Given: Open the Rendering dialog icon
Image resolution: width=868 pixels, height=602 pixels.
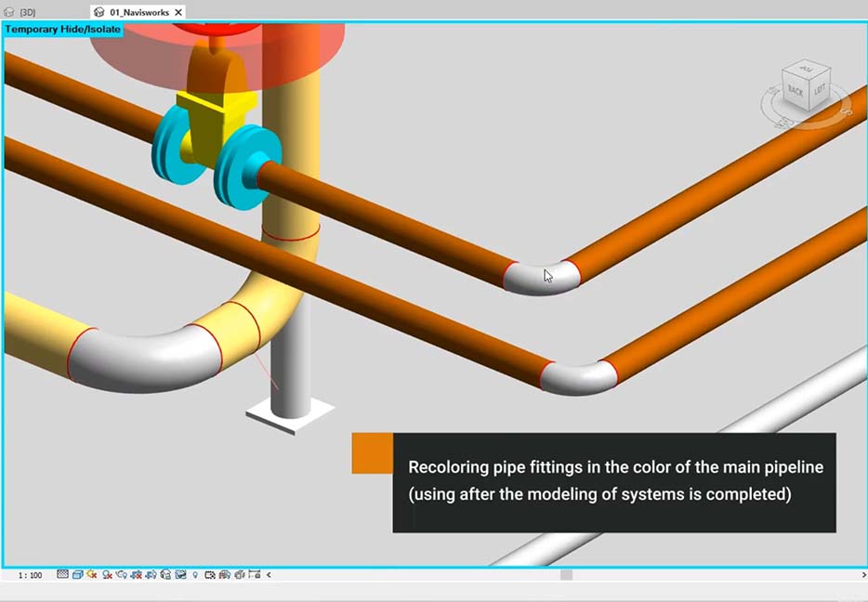Looking at the screenshot, I should pyautogui.click(x=122, y=575).
